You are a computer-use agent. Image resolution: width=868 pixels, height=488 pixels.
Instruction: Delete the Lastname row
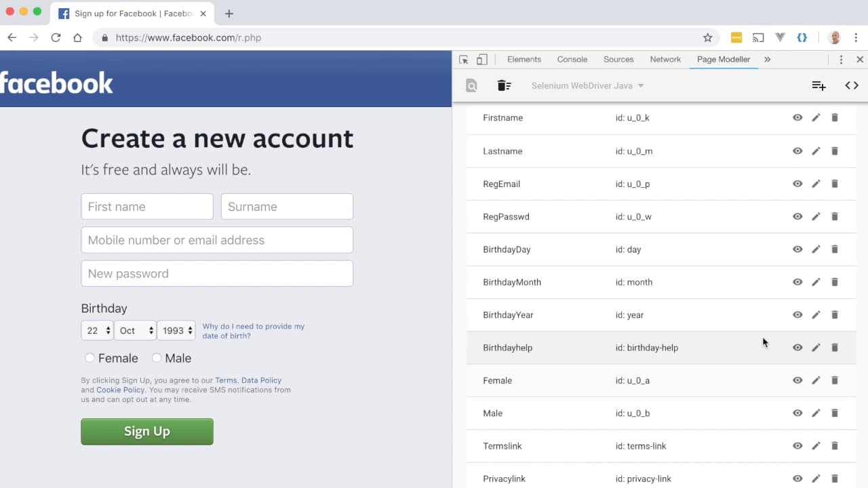tap(835, 150)
